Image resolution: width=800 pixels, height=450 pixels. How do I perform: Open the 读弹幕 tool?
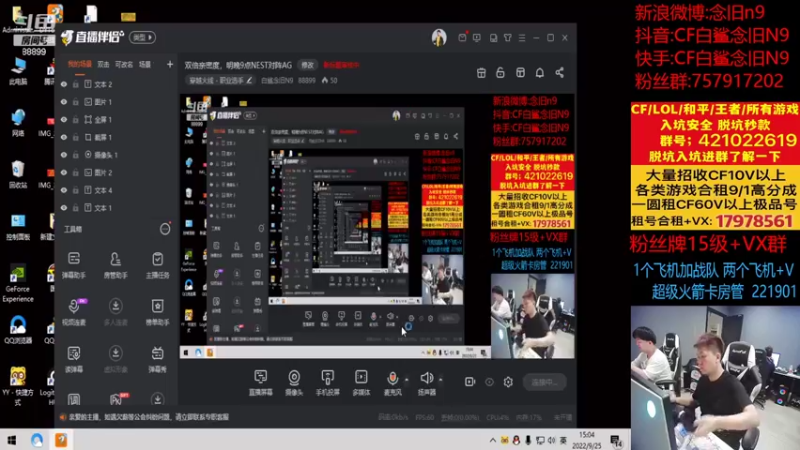pos(74,359)
